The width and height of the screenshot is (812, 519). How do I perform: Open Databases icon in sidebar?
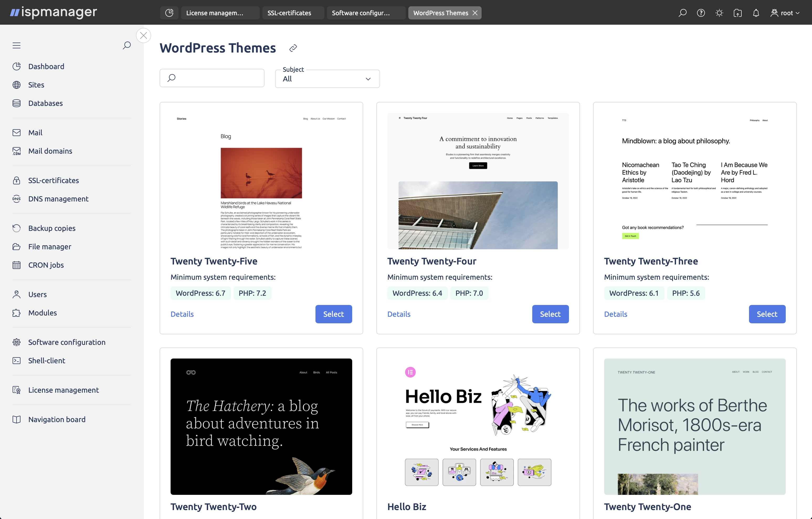(x=17, y=103)
